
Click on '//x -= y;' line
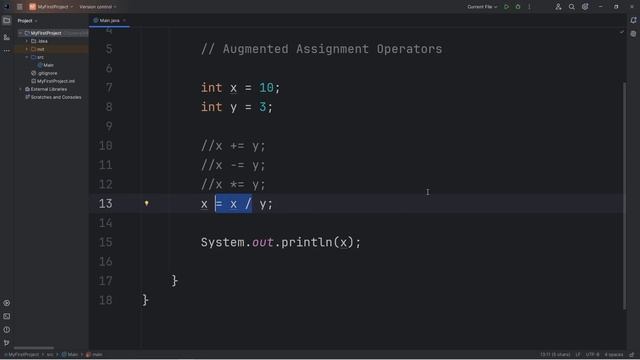(x=233, y=165)
